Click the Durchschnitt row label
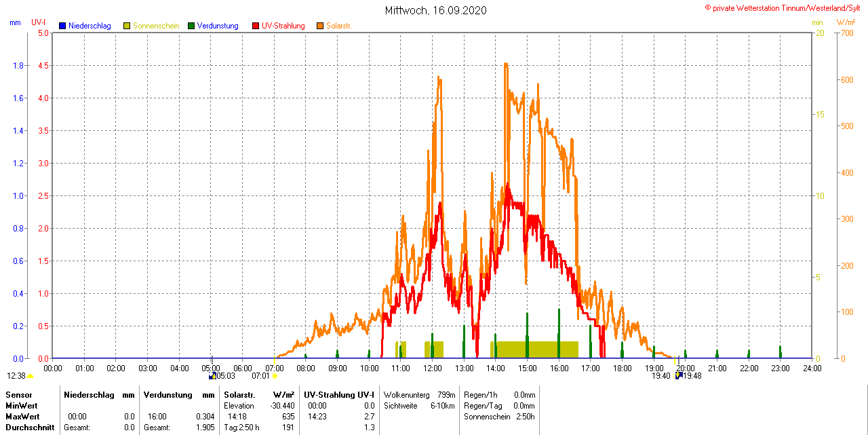This screenshot has height=435, width=868. (x=30, y=428)
